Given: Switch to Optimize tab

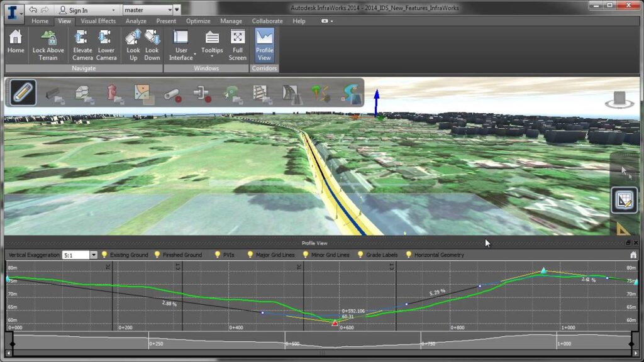Looking at the screenshot, I should click(198, 21).
